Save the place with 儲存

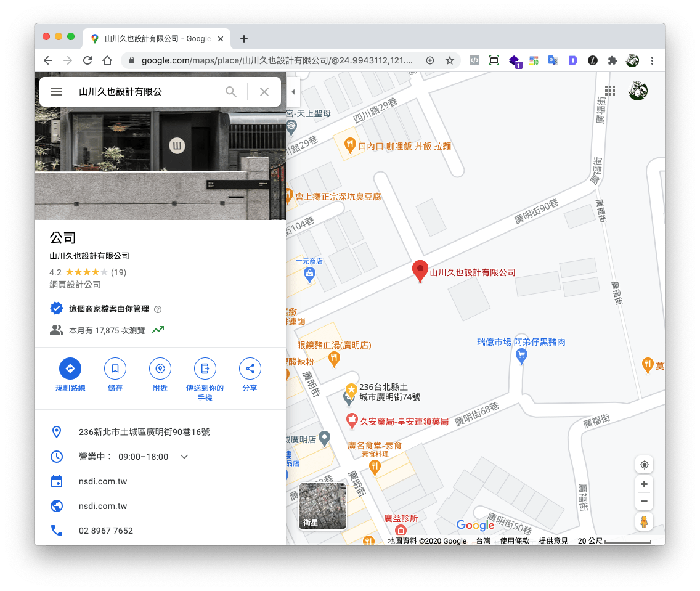click(x=115, y=375)
